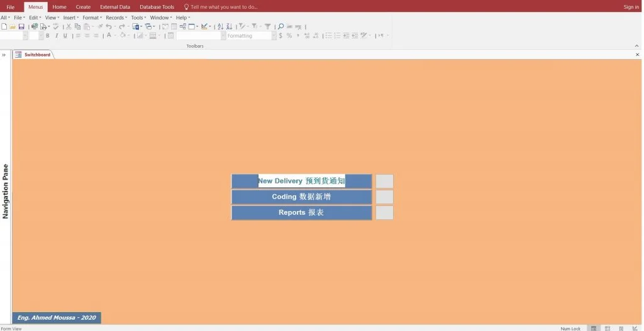Select the Switchboard form tab
Screen dimensions: 644x331
click(x=36, y=55)
